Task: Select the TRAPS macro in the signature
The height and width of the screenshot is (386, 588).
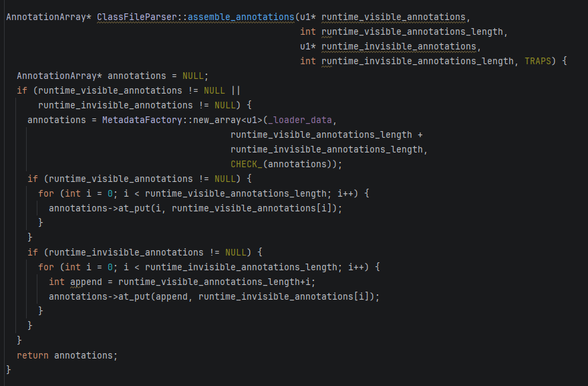Action: pos(538,61)
